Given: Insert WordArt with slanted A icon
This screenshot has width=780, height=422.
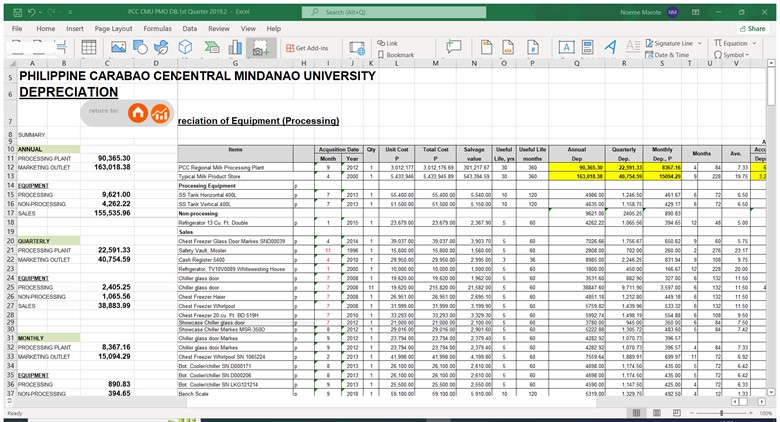Looking at the screenshot, I should [x=610, y=47].
